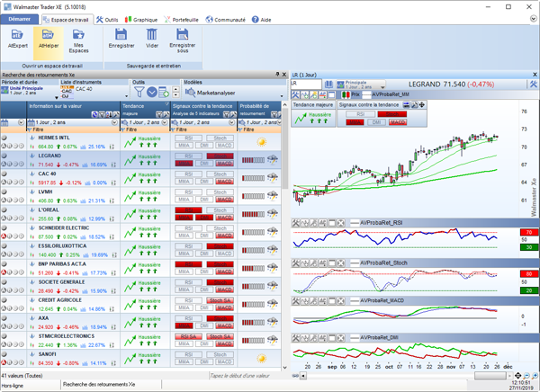Click the move icon in Signaux contre la tendance box
Image resolution: width=540 pixels, height=392 pixels.
coord(422,104)
